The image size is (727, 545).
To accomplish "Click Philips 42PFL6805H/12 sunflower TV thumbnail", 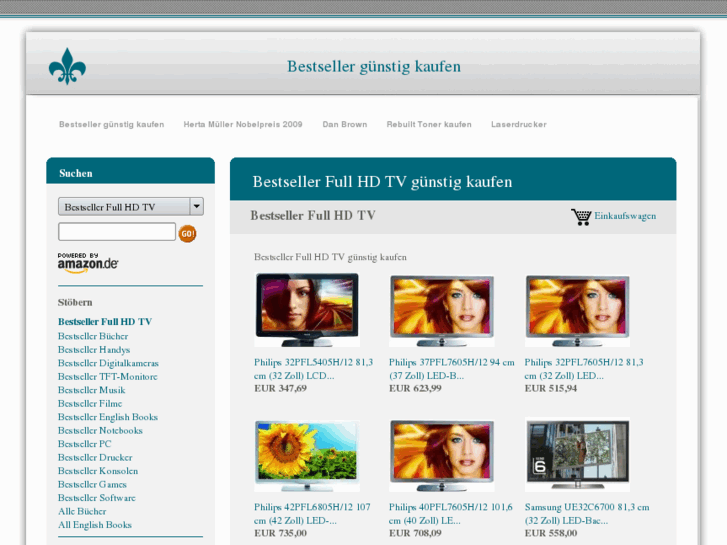I will pyautogui.click(x=307, y=455).
